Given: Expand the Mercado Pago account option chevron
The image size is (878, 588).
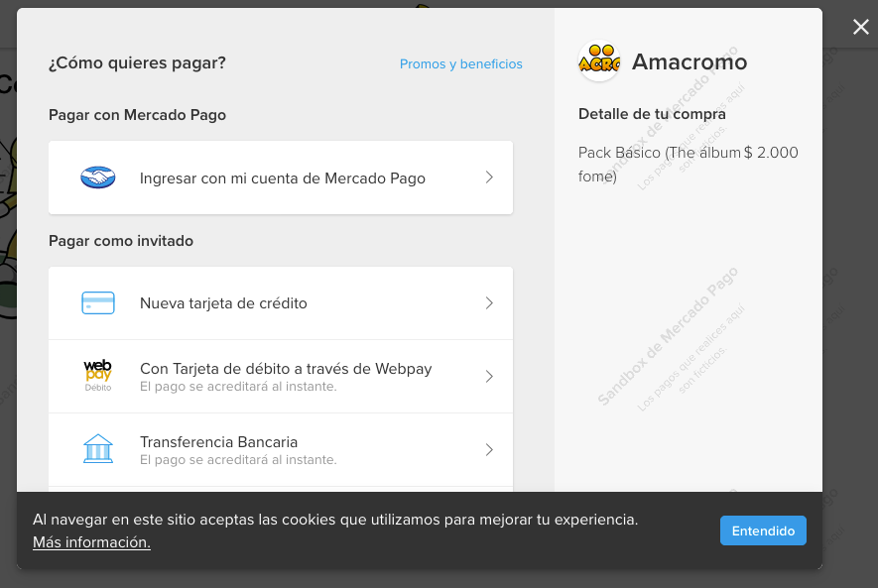Looking at the screenshot, I should point(489,177).
